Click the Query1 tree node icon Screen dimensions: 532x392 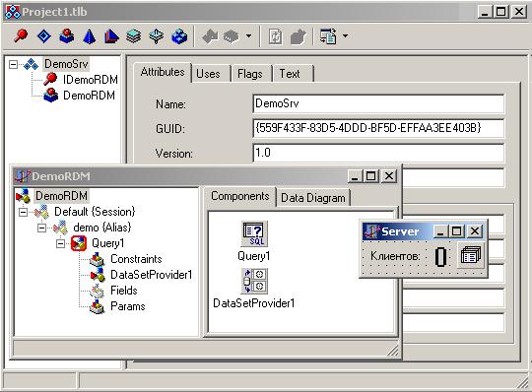point(79,243)
